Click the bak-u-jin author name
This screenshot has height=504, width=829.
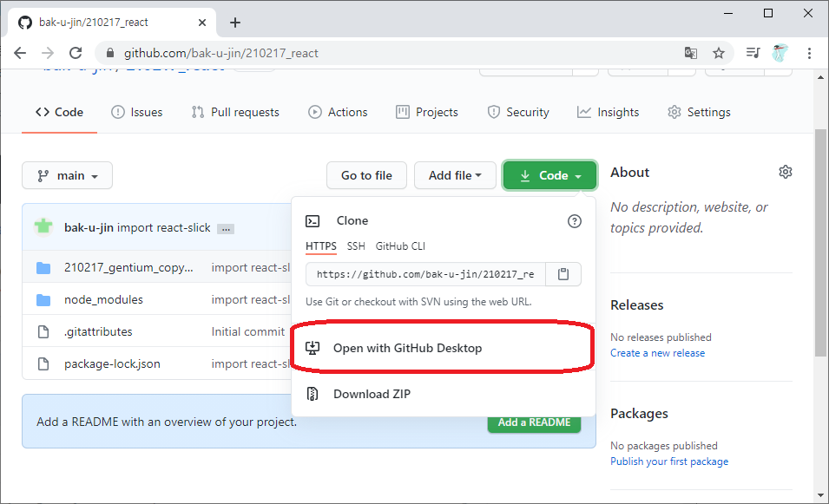(89, 227)
